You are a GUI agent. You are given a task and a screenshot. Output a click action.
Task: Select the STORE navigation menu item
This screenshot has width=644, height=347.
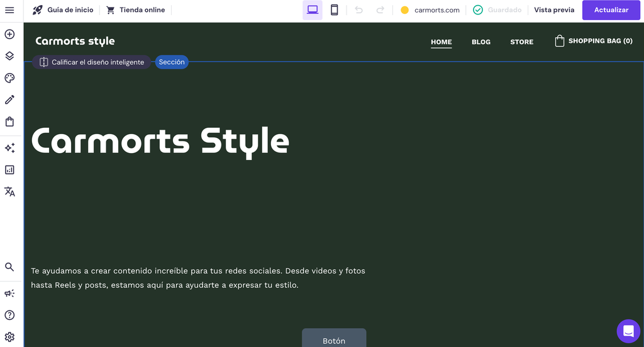click(521, 42)
